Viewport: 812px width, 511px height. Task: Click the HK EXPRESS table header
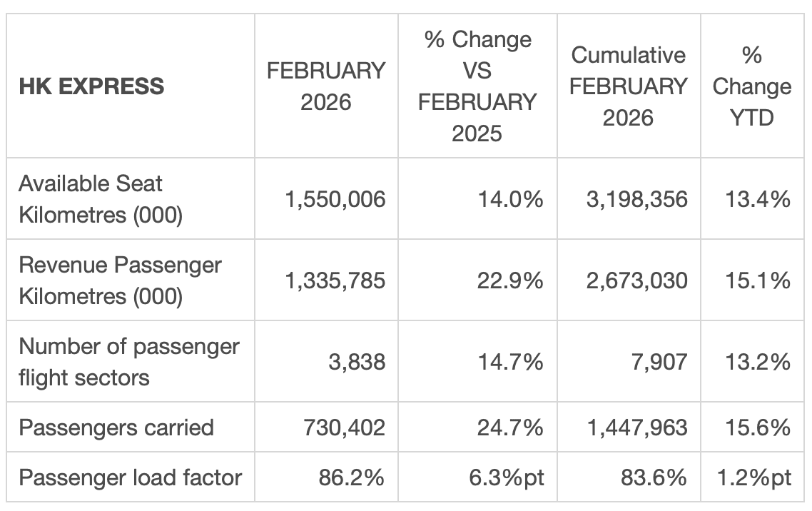click(x=91, y=86)
